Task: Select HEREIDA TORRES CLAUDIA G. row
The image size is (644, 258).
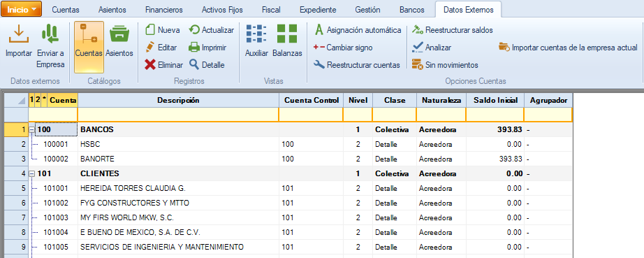Action: (x=288, y=189)
